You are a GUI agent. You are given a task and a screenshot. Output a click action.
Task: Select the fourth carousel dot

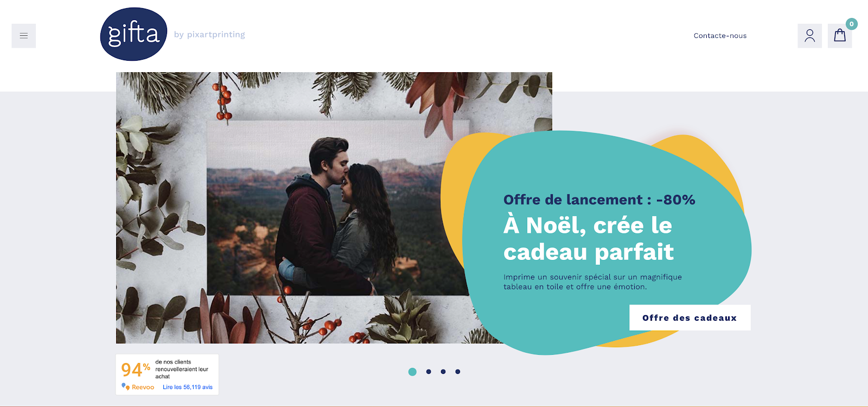[458, 372]
